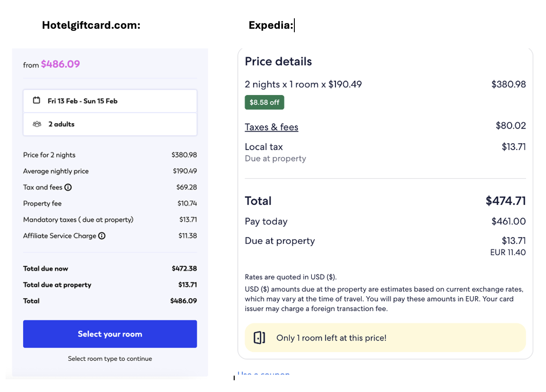Click the from $486.09 price heading

coord(51,64)
